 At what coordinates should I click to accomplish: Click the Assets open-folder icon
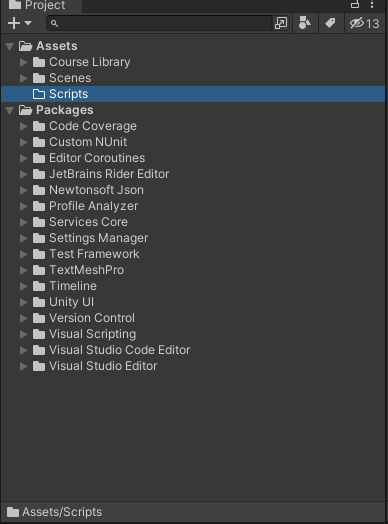pos(25,46)
